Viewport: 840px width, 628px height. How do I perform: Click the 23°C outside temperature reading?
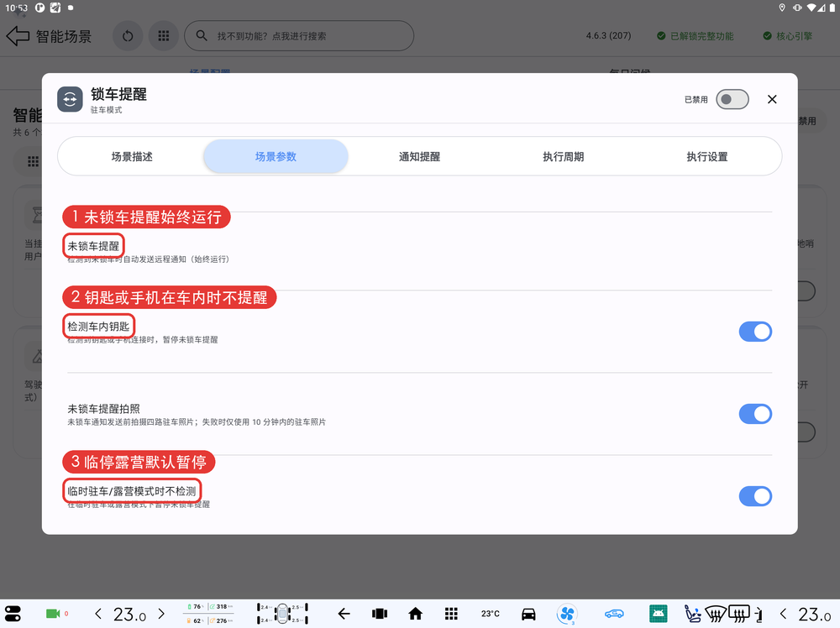490,614
